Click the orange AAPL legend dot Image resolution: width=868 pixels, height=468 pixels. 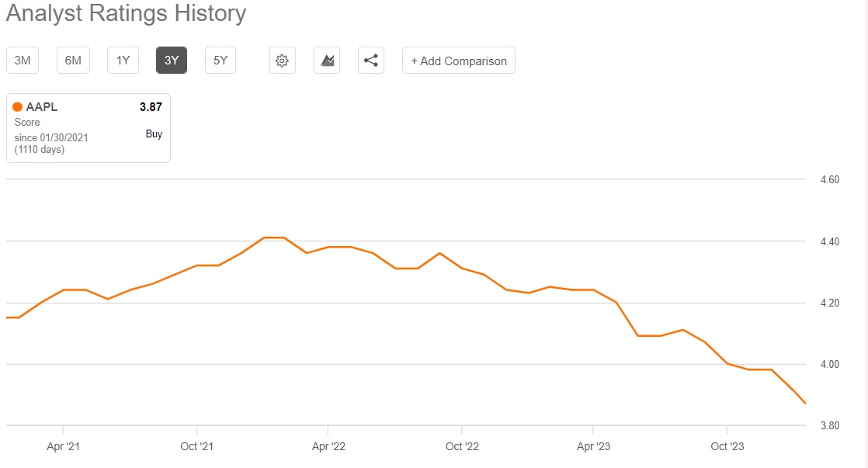pos(18,107)
